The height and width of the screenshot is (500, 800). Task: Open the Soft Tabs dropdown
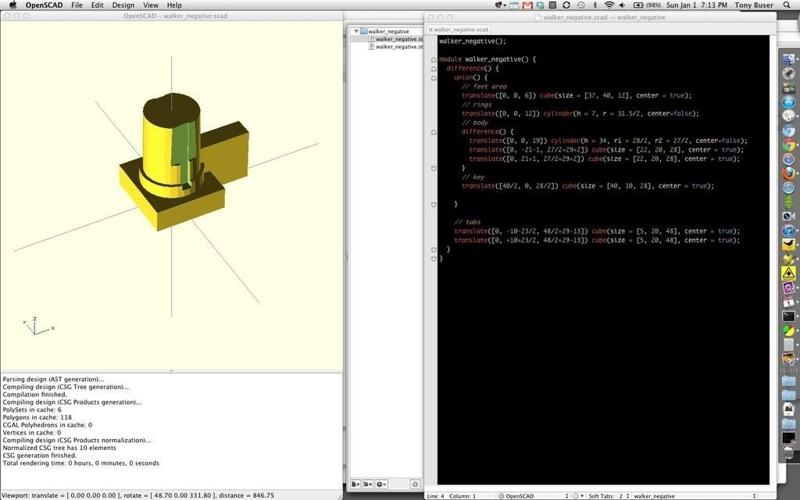click(609, 496)
